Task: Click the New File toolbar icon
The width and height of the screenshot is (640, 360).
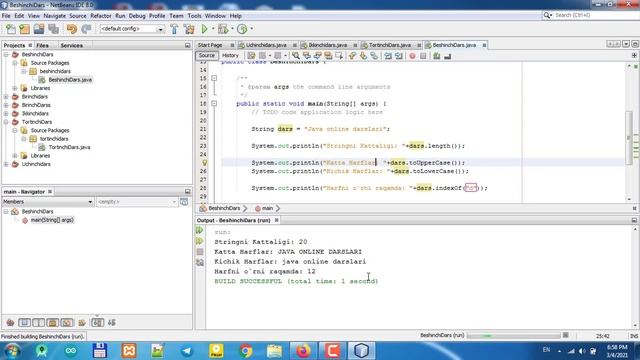Action: (11, 29)
